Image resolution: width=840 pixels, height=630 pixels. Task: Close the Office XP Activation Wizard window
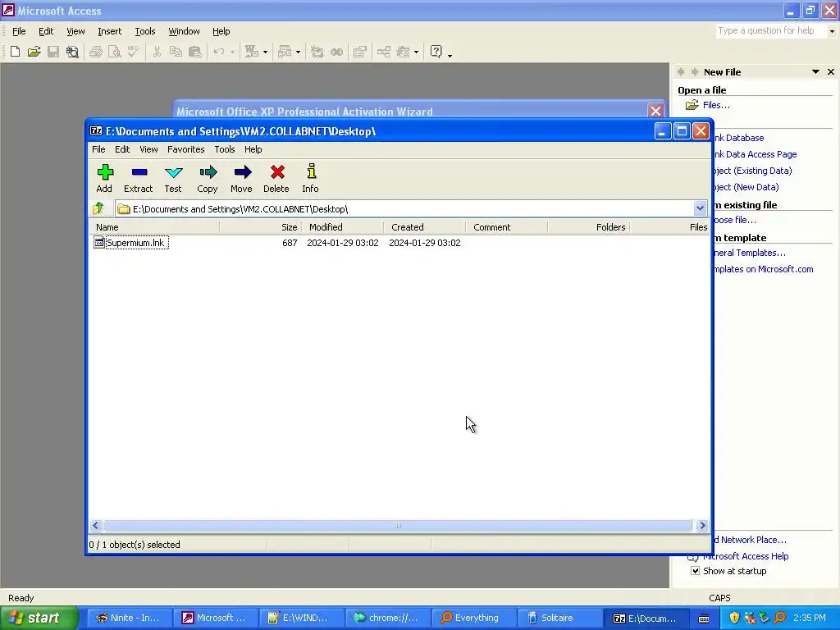pos(655,111)
